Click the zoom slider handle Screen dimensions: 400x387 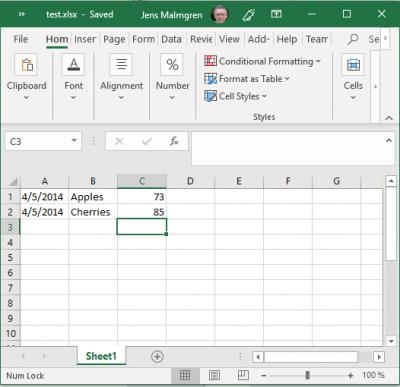coord(307,376)
